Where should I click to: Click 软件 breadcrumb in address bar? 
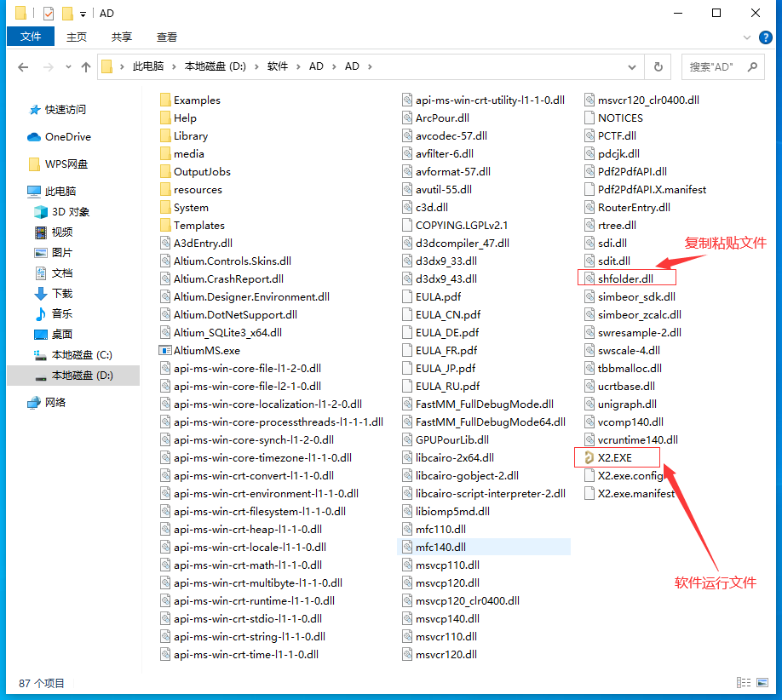pos(278,66)
